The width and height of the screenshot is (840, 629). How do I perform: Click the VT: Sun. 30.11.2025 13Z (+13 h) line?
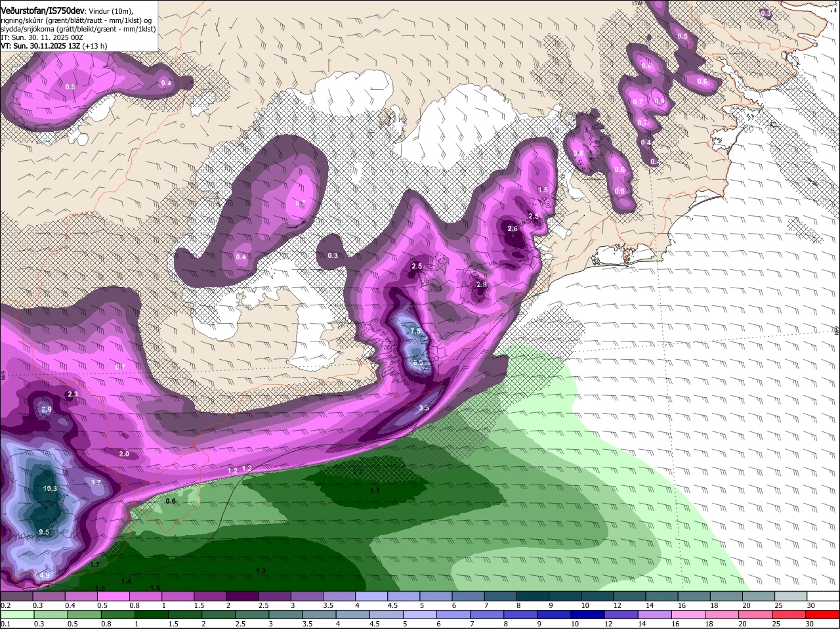[54, 46]
